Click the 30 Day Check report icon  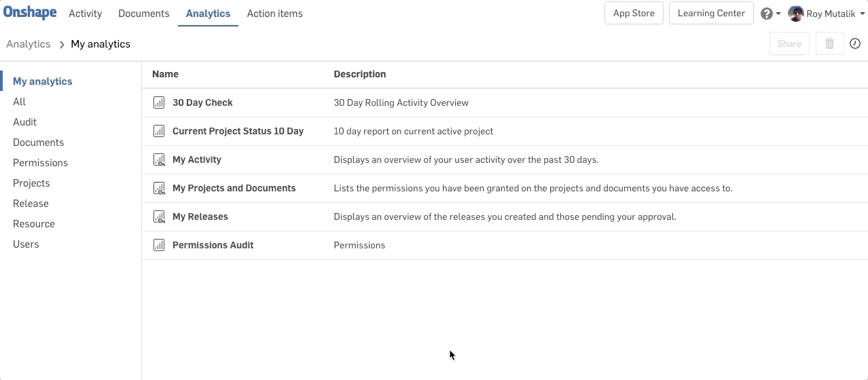pos(159,102)
